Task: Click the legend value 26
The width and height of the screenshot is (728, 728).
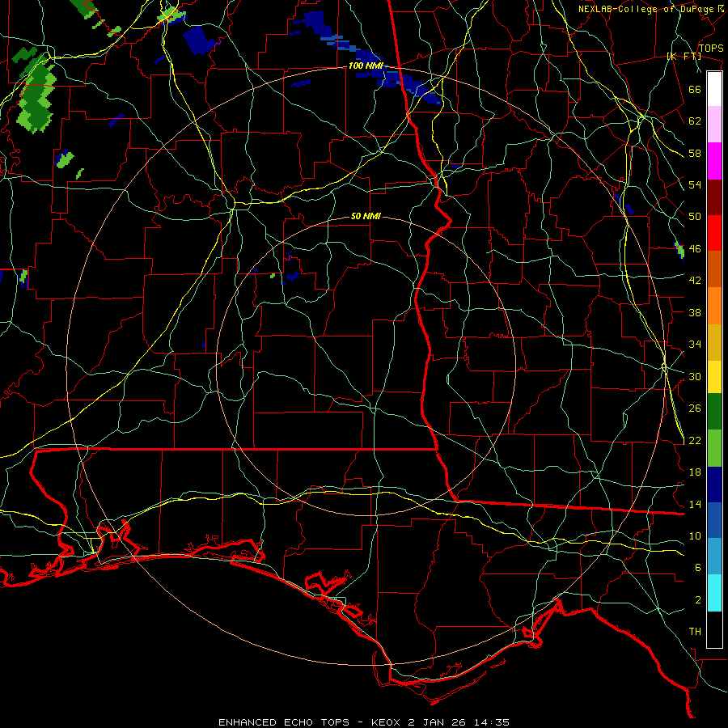Action: [x=695, y=408]
